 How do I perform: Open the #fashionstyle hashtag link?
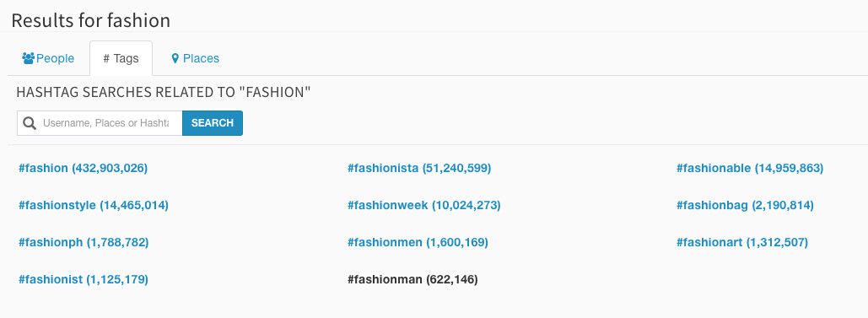[x=93, y=205]
